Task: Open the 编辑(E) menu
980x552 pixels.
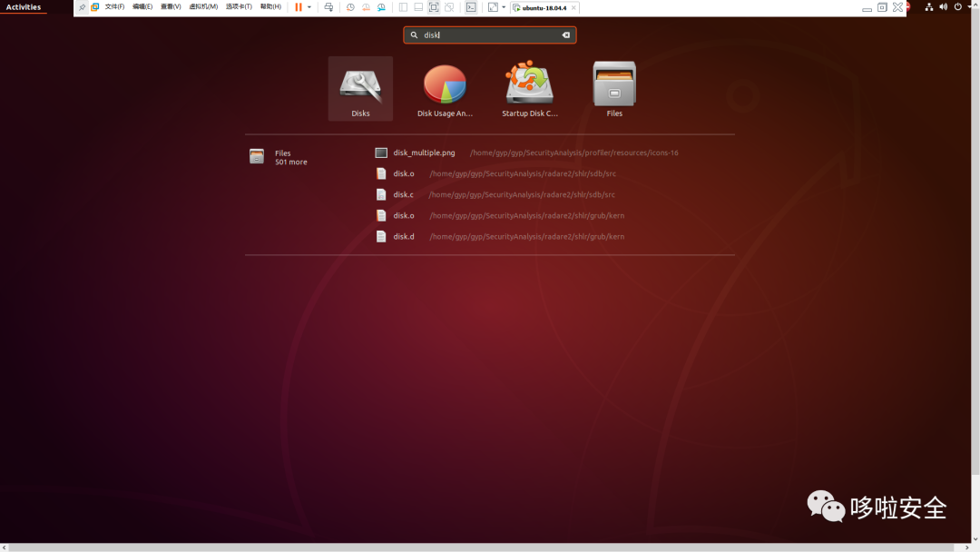Action: point(142,7)
